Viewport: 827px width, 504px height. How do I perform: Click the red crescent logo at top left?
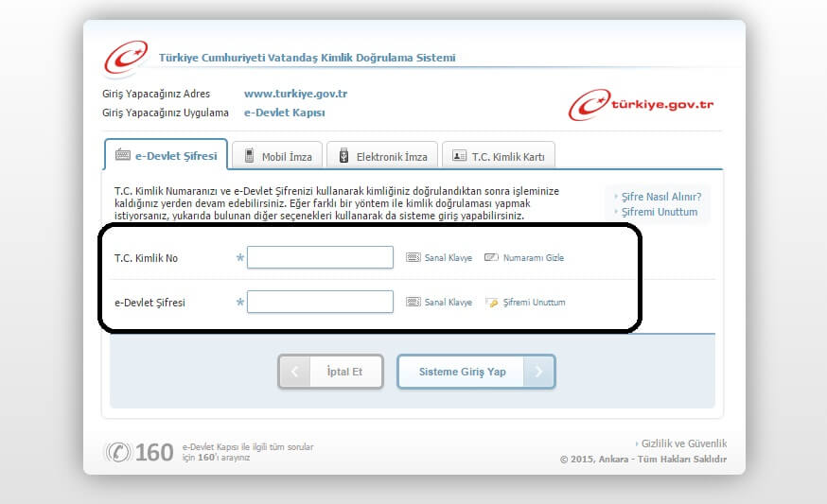coord(126,58)
